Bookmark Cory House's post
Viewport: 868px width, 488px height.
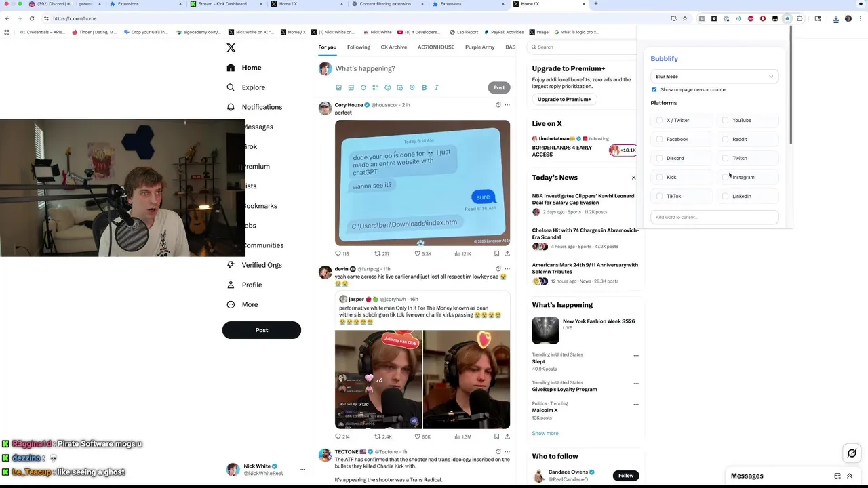(496, 253)
